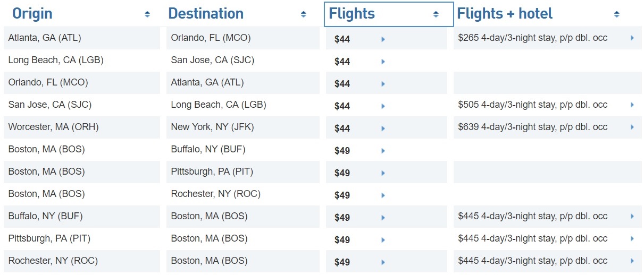Screen dimensions: 644x275
Task: Click the Worcester to New York $44 price
Action: 342,128
